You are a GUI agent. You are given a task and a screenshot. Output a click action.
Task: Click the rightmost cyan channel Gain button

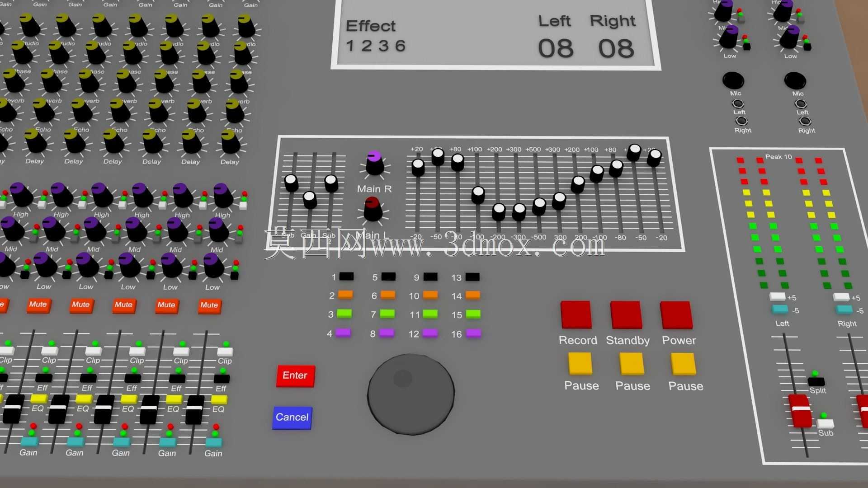214,442
